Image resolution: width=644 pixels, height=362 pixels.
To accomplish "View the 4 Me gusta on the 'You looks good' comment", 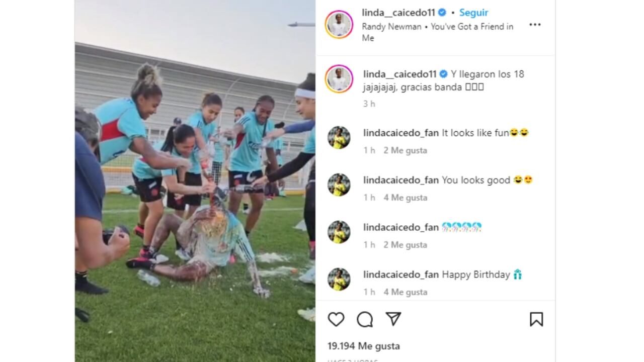I will [405, 198].
